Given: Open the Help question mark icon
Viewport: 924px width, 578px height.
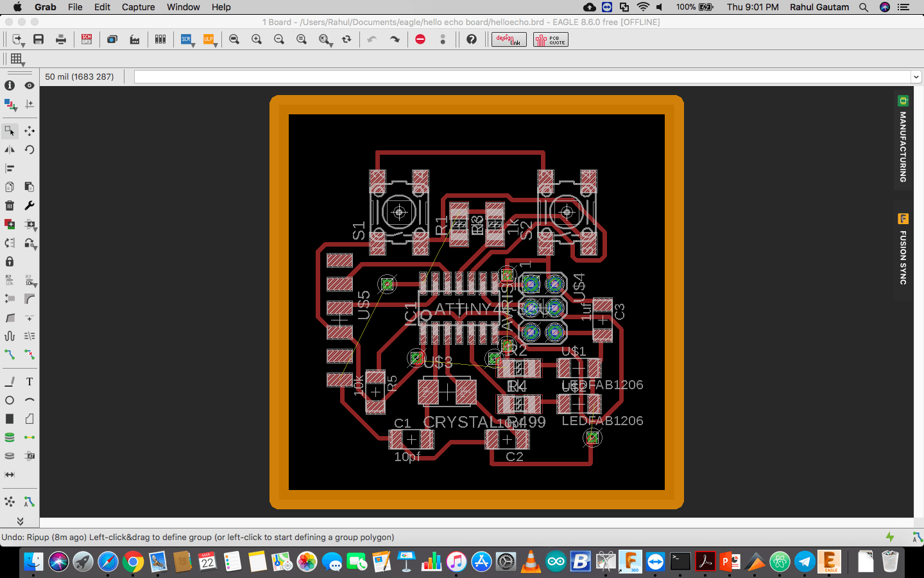Looking at the screenshot, I should point(472,40).
